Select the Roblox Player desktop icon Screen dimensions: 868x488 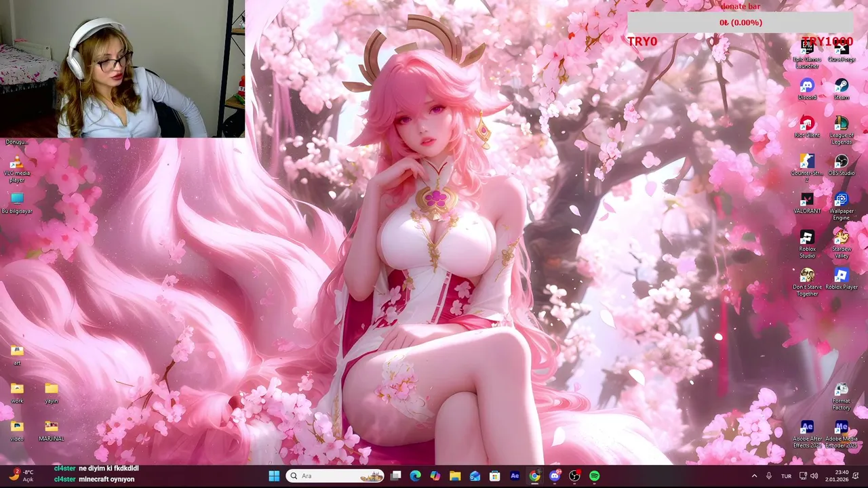(842, 279)
